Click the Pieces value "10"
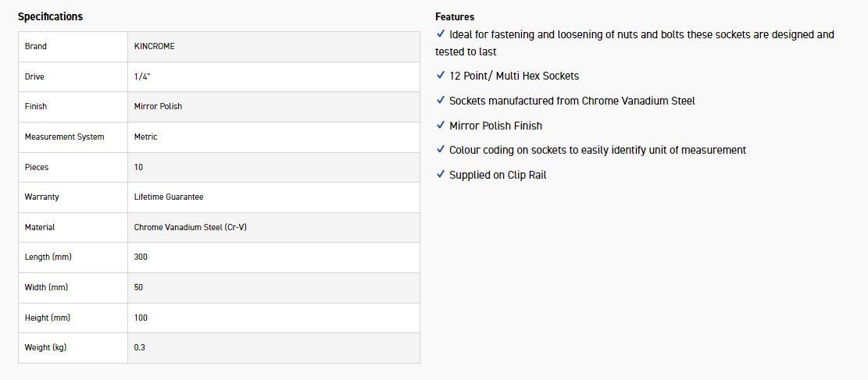Viewport: 868px width, 380px height. [139, 167]
